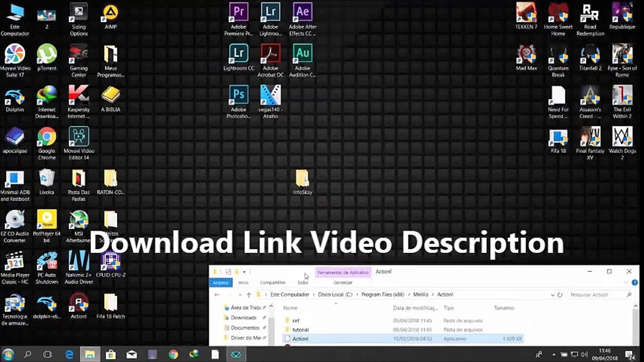Viewport: 644px width, 362px height.
Task: Click in the Pesquisar Action! search box
Action: 601,295
